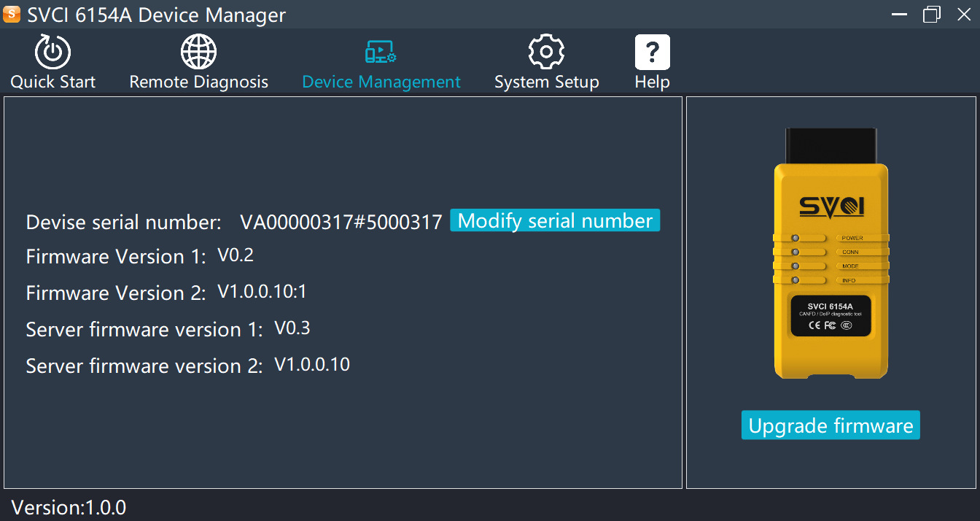Click the Firmware Version 2 value V1.0.0.10:1
The image size is (980, 521).
pos(262,292)
